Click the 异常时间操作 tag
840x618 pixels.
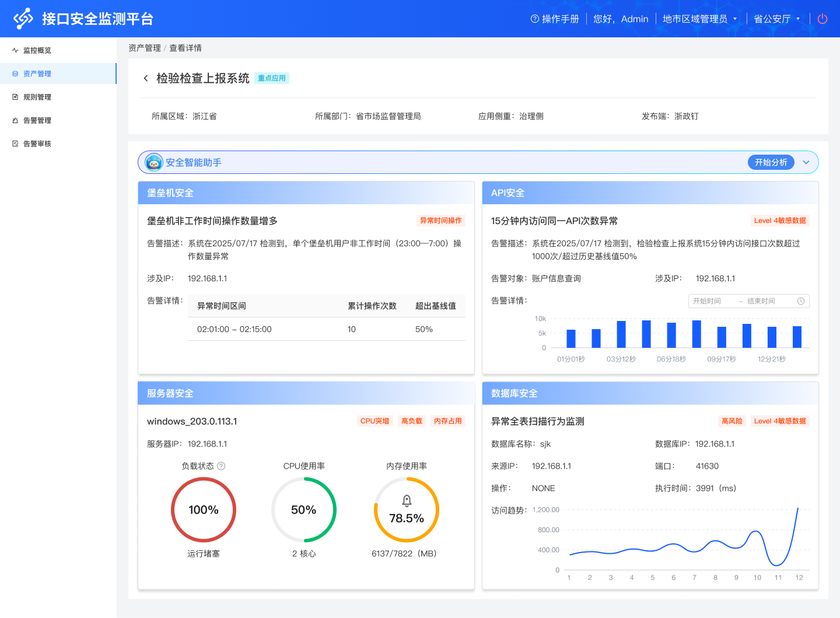(441, 221)
